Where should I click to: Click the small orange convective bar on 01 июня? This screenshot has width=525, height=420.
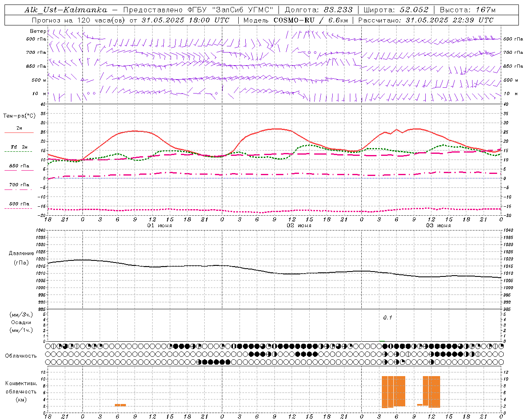click(120, 405)
